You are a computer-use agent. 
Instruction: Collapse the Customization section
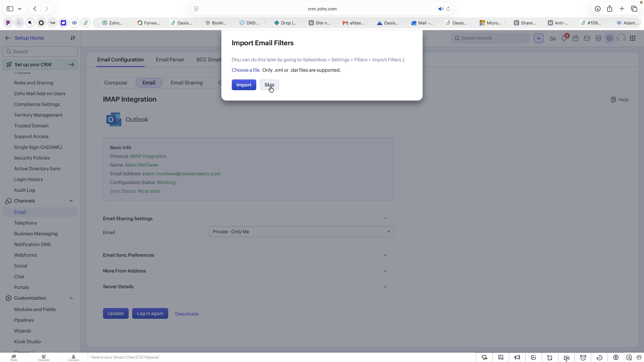click(x=71, y=298)
